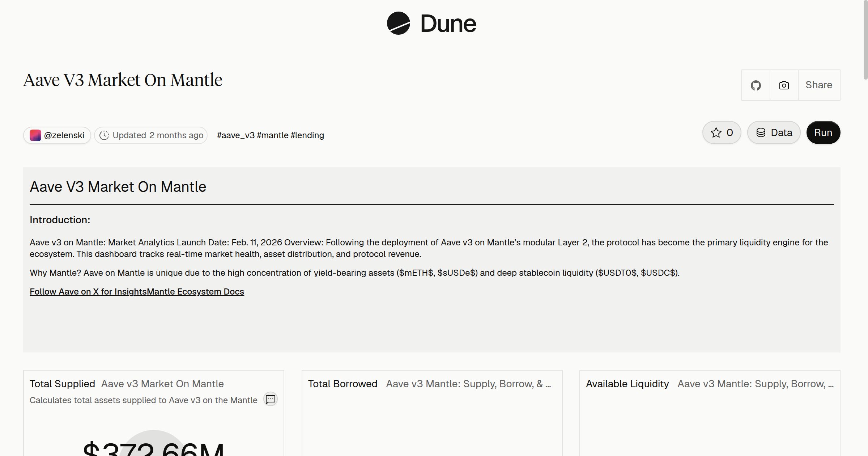The image size is (868, 456).
Task: Click the page vertical scrollbar
Action: point(865,40)
